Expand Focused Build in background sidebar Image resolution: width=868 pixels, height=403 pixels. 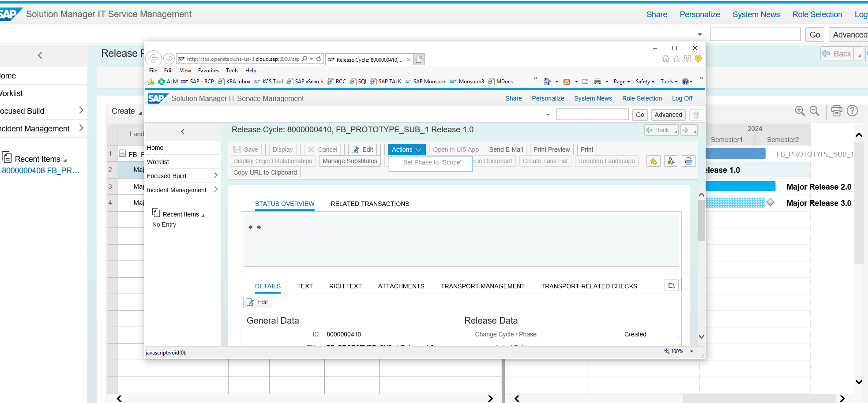[81, 110]
